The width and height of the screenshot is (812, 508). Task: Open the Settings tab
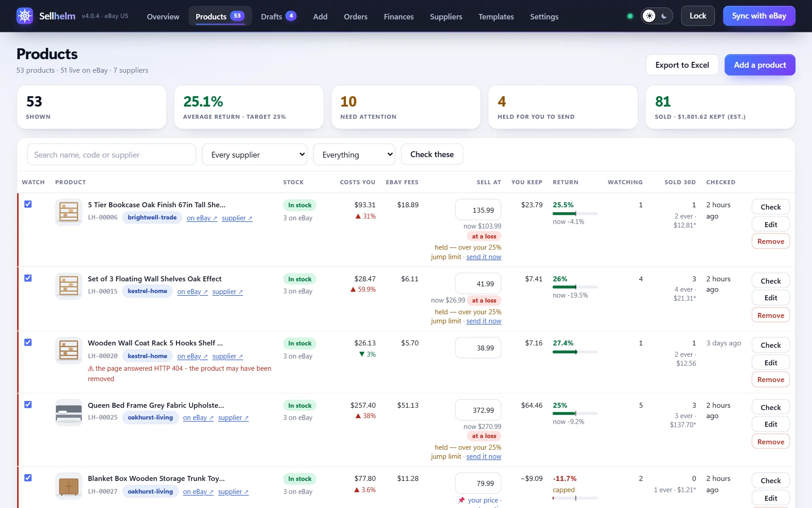(544, 17)
